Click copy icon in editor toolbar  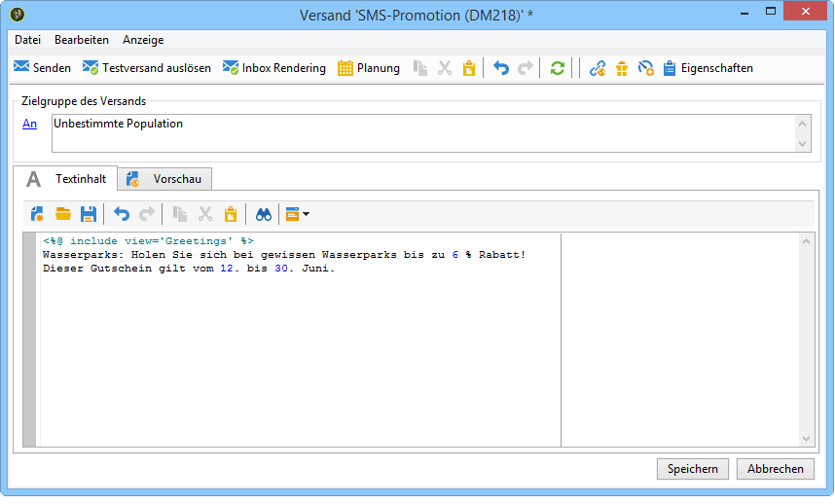tap(180, 214)
